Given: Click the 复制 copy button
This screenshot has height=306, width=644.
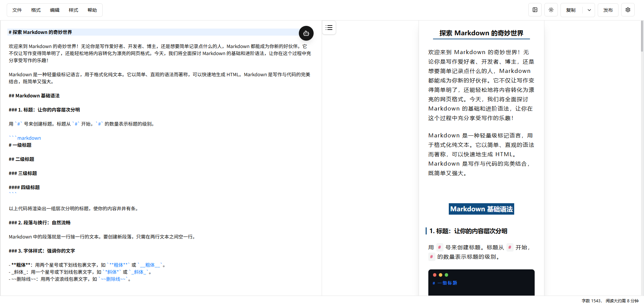Looking at the screenshot, I should pos(571,10).
